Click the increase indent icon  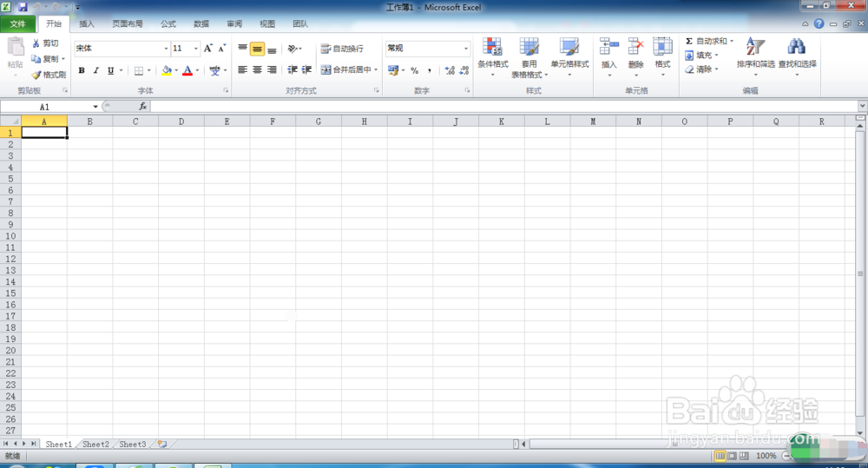pyautogui.click(x=306, y=69)
